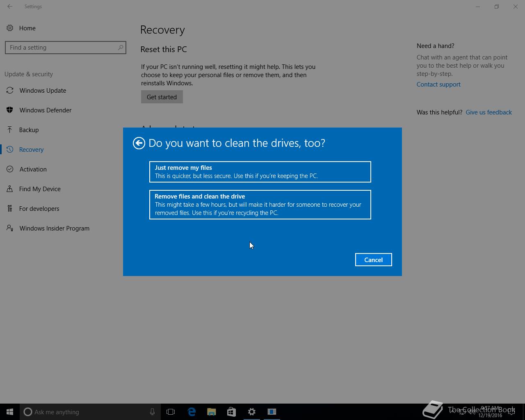The image size is (525, 420).
Task: Click the Settings window back arrow
Action: tap(10, 7)
